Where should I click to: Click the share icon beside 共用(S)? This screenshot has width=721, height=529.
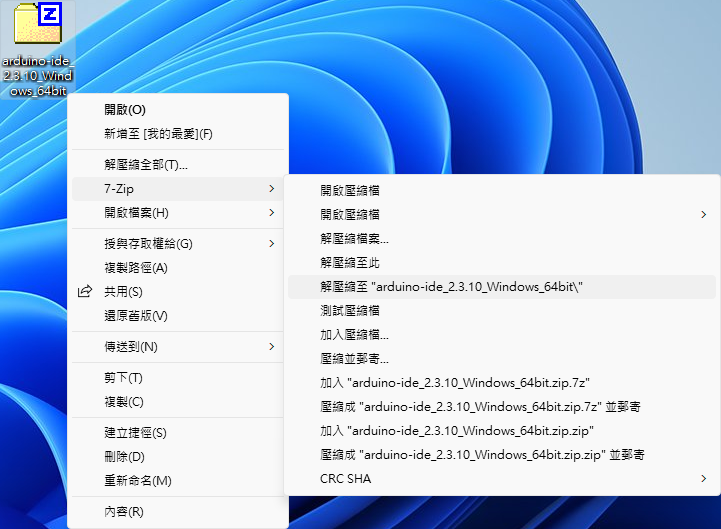pyautogui.click(x=85, y=292)
